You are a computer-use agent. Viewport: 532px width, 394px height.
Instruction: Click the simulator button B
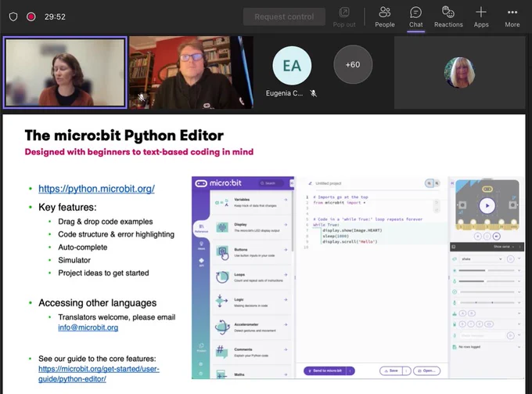click(512, 204)
